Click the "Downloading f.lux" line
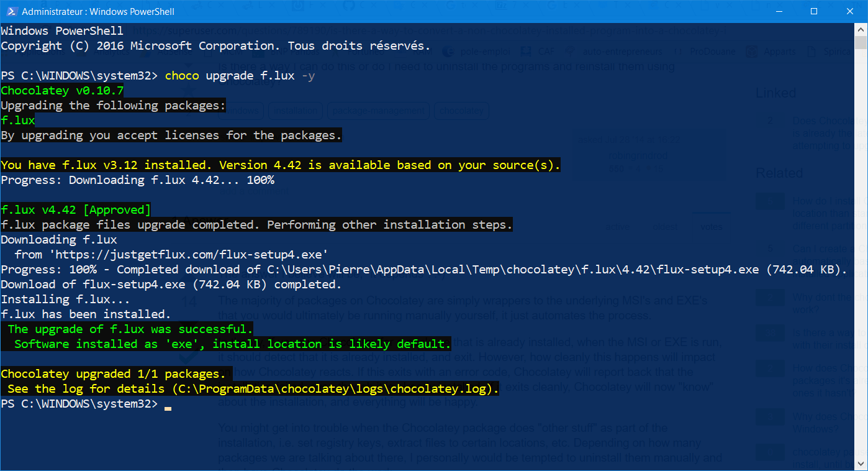 click(59, 240)
